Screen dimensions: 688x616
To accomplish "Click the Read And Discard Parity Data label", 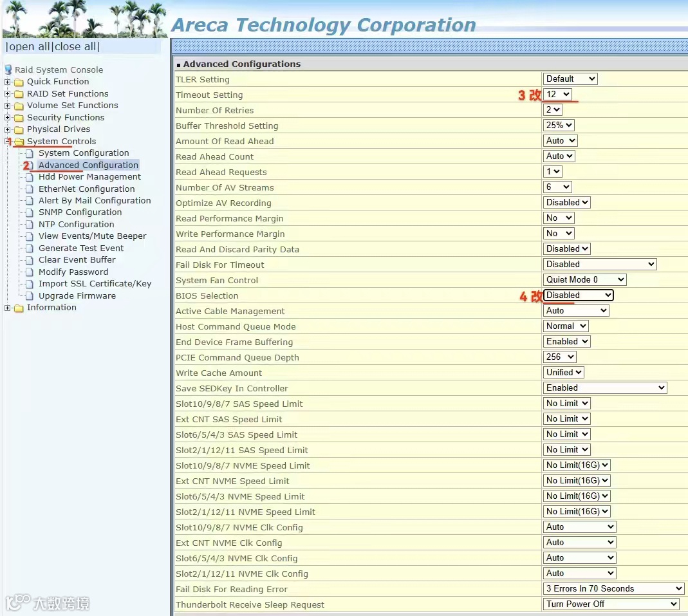I will 237,249.
